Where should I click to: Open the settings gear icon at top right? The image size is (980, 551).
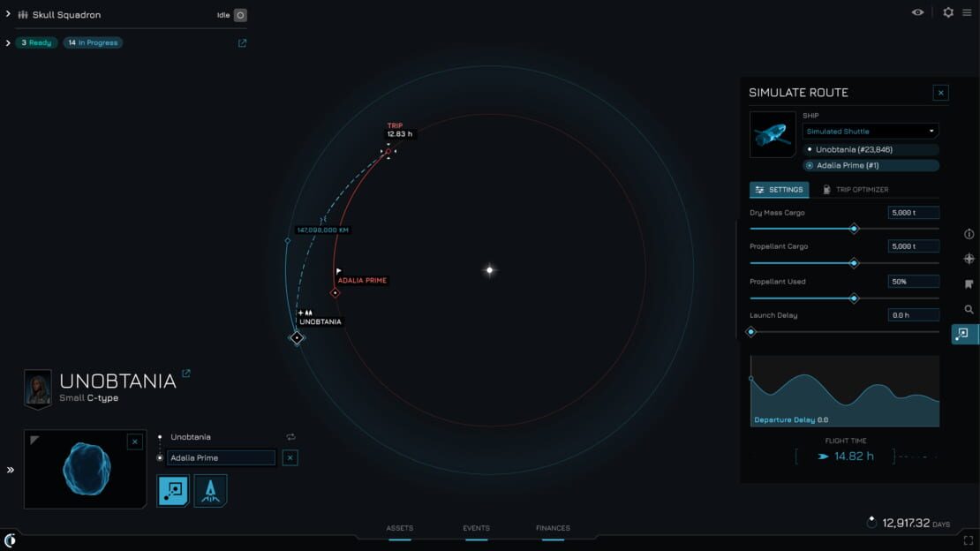click(x=948, y=12)
